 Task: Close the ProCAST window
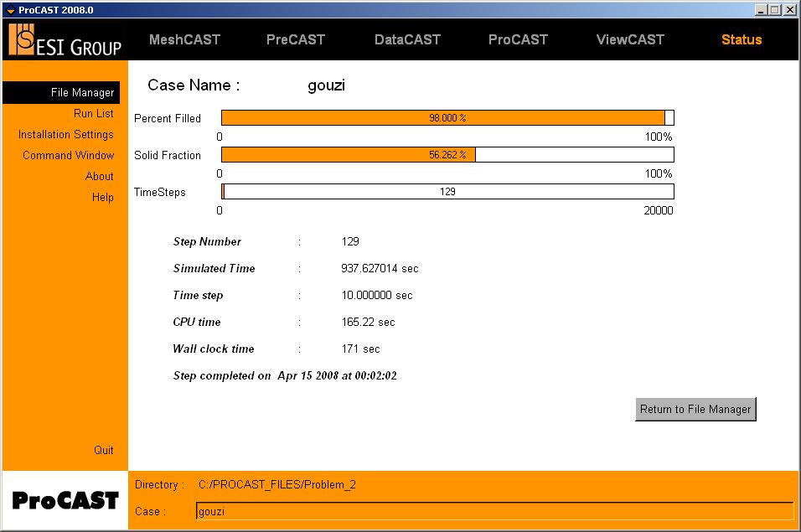click(x=790, y=10)
